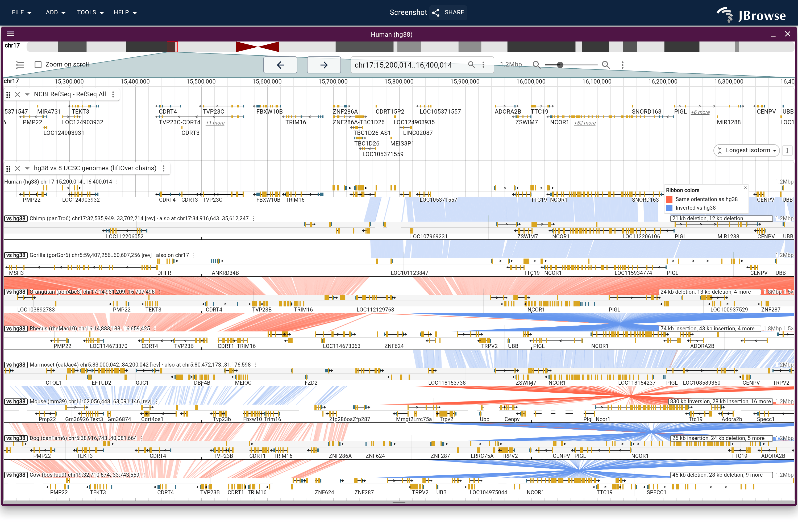
Task: Click the zoom in magnifier icon
Action: [x=606, y=64]
